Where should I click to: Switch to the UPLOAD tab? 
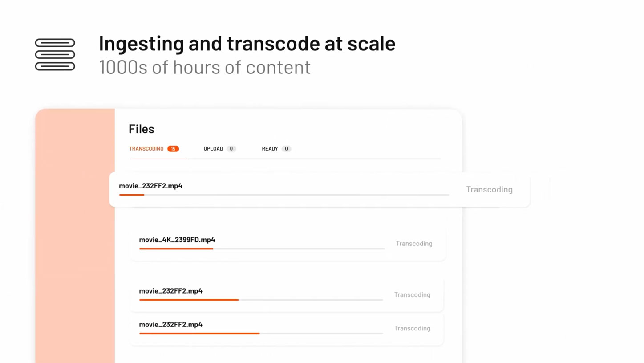[x=213, y=149]
